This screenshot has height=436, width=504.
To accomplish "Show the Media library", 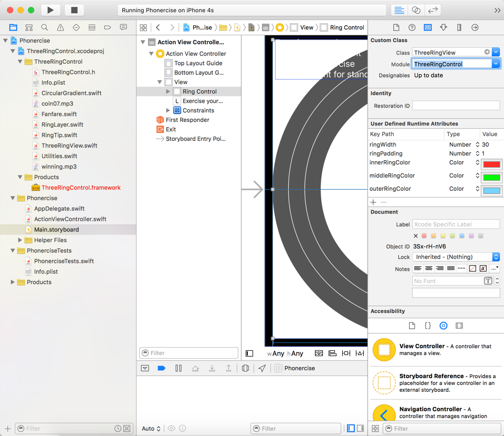I will 459,326.
